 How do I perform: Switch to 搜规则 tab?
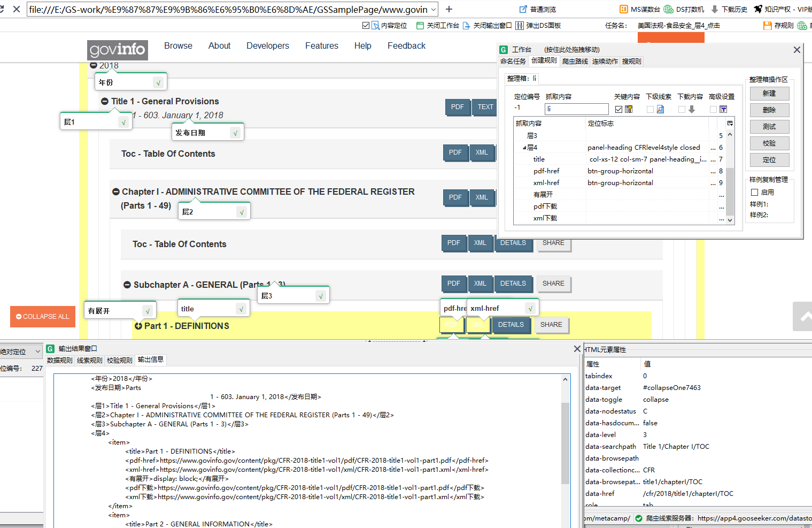pyautogui.click(x=632, y=61)
